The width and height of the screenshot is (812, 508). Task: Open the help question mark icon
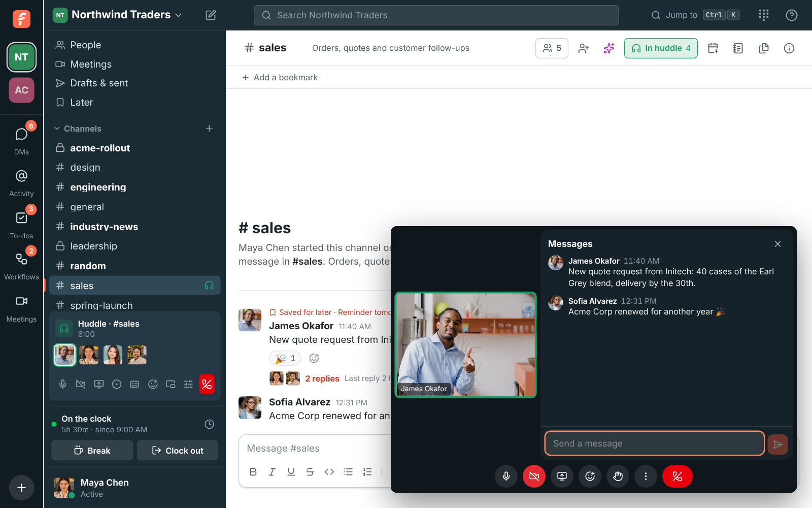[x=791, y=15]
